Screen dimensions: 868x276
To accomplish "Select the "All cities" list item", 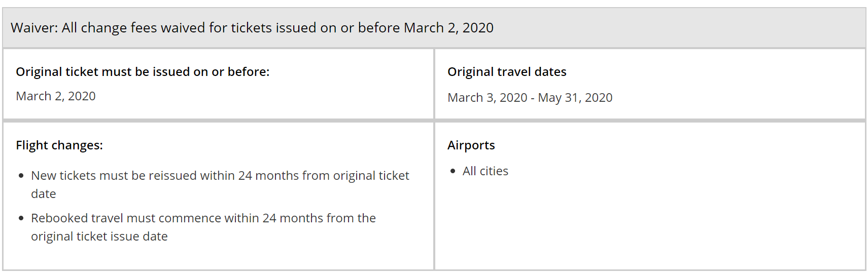I will [x=485, y=171].
